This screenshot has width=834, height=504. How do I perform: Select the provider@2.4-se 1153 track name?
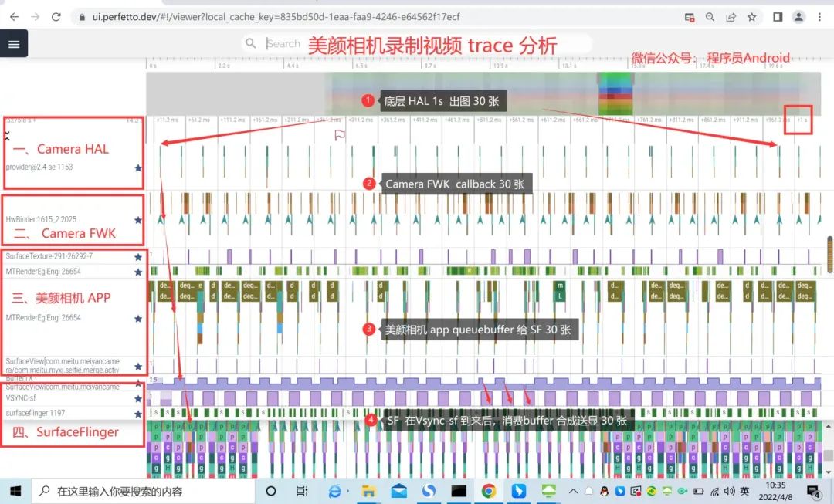coord(39,167)
